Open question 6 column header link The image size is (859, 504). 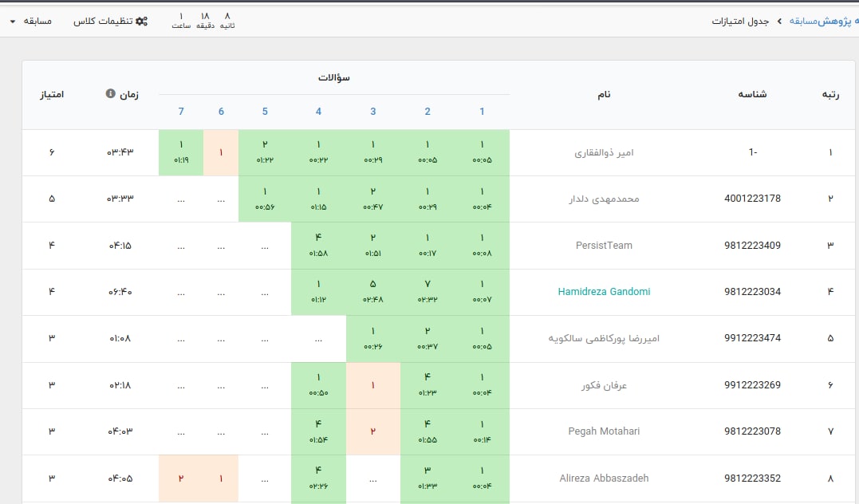click(x=221, y=112)
